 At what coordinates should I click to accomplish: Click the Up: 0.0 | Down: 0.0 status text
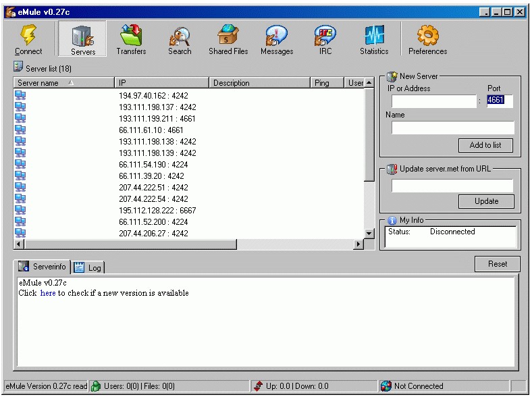[x=297, y=386]
